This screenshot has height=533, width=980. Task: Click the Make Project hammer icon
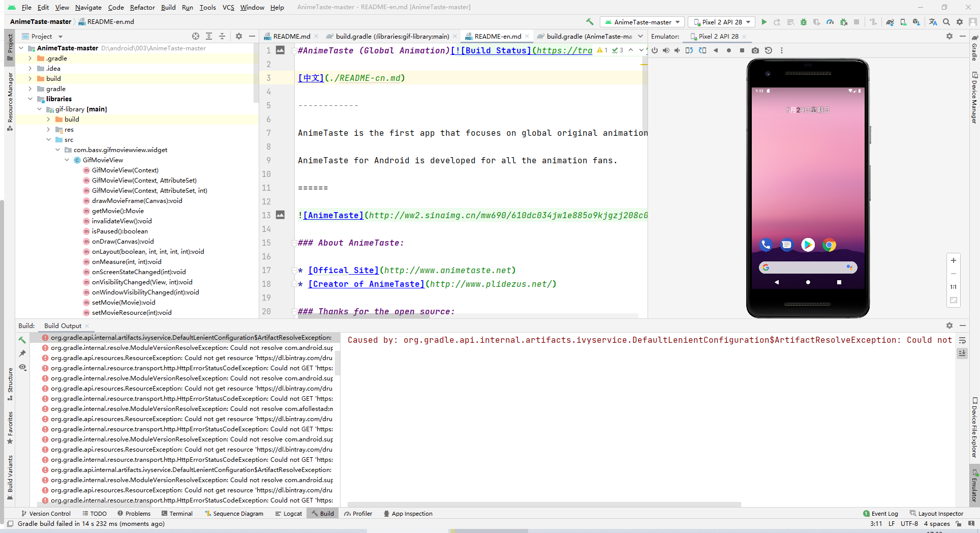[590, 22]
